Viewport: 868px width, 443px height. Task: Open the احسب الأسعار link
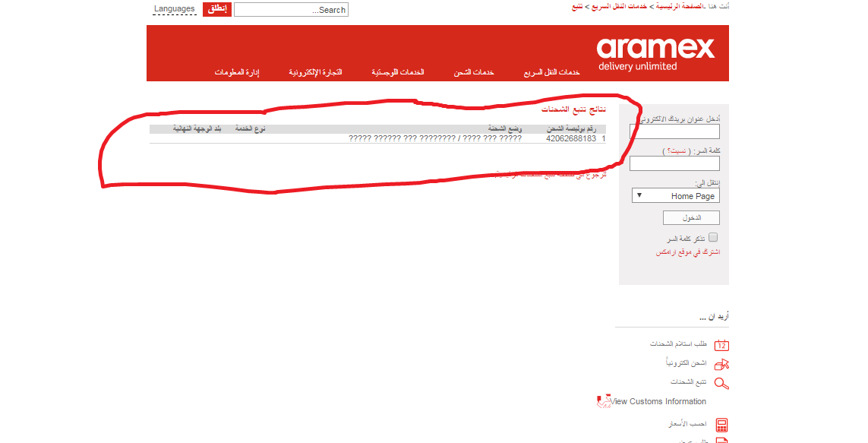click(x=687, y=423)
